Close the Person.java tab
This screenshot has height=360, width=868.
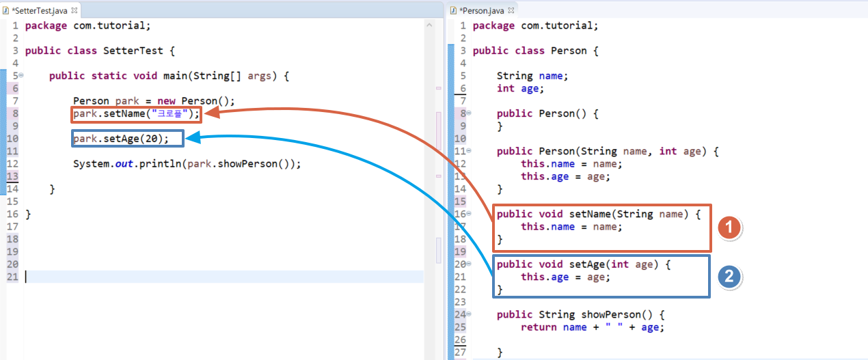510,10
